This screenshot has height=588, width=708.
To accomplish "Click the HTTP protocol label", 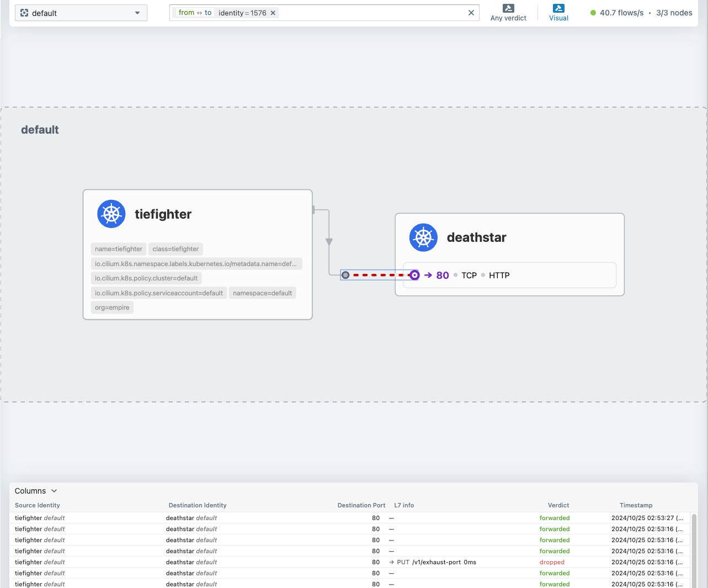I will [499, 275].
